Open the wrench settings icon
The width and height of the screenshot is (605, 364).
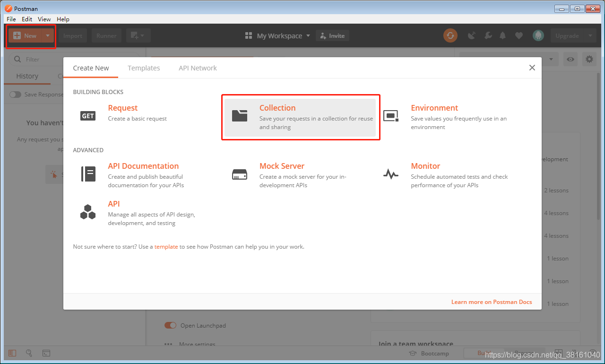pos(488,35)
